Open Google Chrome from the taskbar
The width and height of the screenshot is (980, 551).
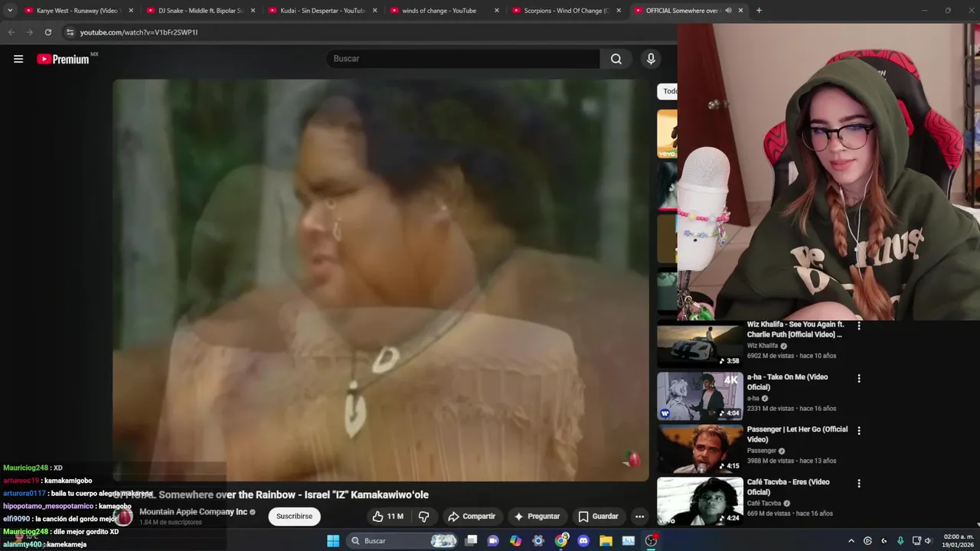coord(561,541)
